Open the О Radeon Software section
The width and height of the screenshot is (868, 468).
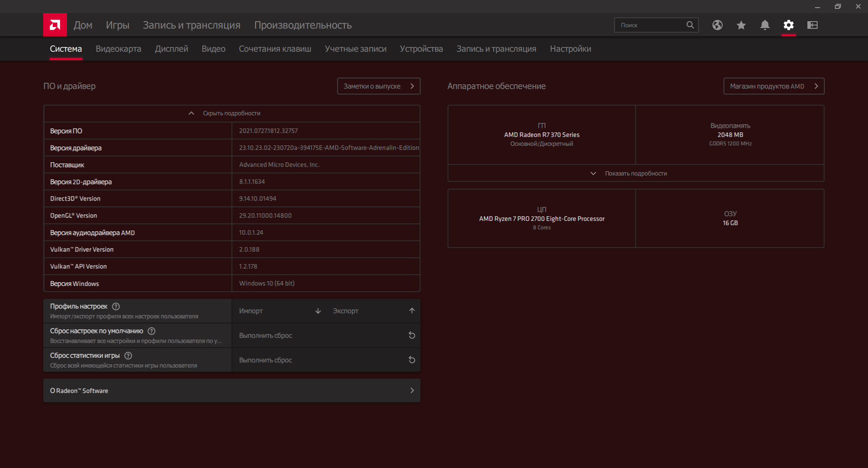point(231,390)
